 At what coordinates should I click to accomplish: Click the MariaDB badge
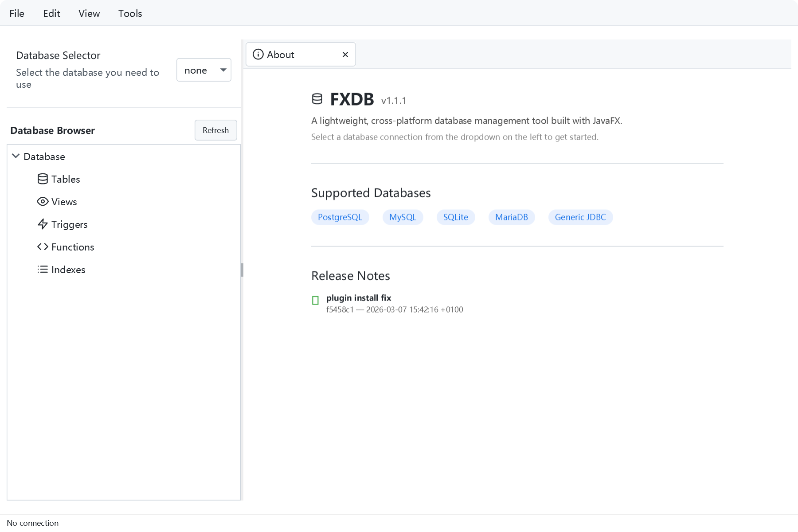pos(512,217)
